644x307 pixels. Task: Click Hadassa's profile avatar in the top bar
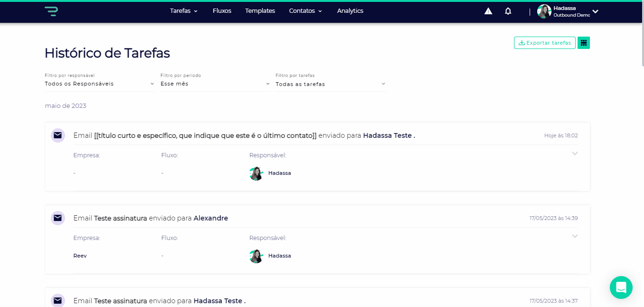[544, 11]
